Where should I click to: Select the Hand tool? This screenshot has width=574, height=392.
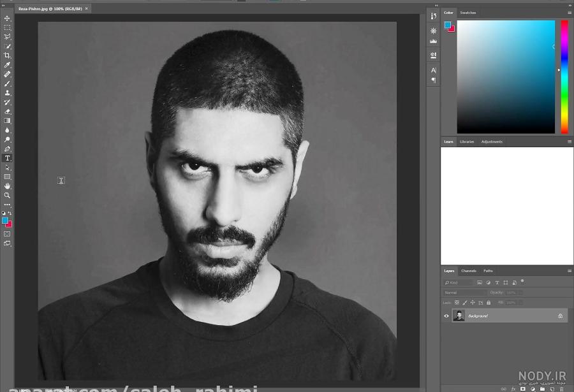(7, 186)
